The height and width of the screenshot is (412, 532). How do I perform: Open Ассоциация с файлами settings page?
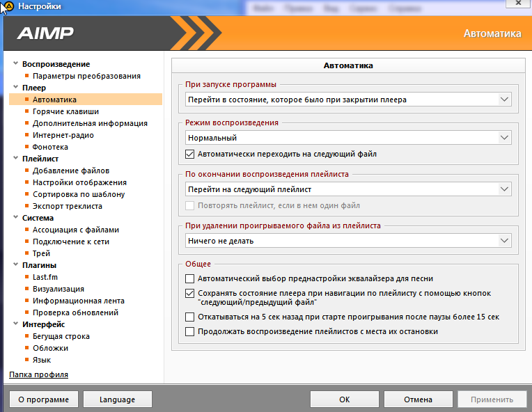[76, 230]
